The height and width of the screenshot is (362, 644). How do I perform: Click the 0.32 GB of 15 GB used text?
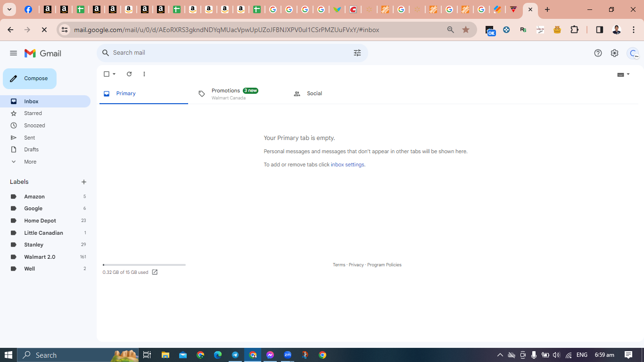[125, 272]
